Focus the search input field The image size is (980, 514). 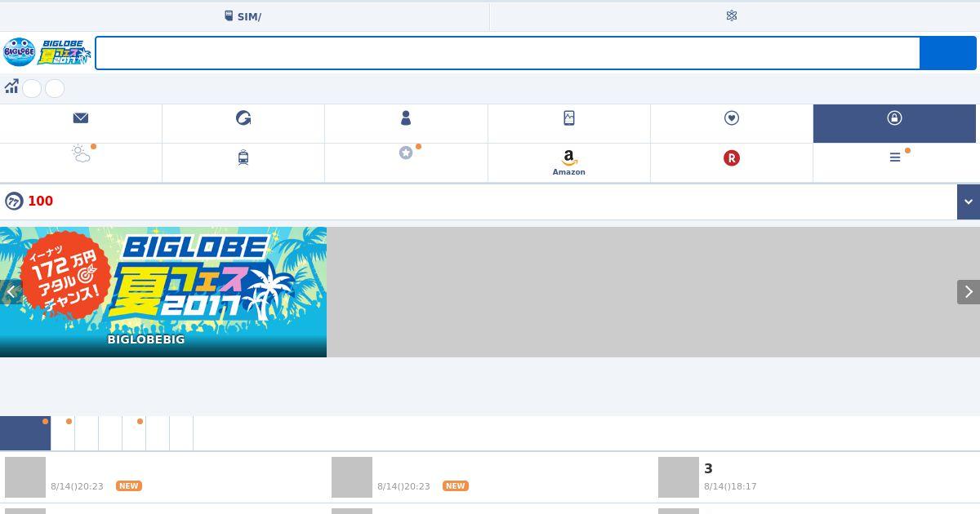point(507,53)
